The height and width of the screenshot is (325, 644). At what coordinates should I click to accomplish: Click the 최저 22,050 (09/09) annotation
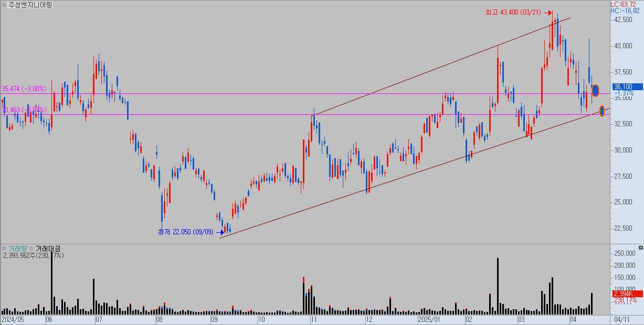186,232
